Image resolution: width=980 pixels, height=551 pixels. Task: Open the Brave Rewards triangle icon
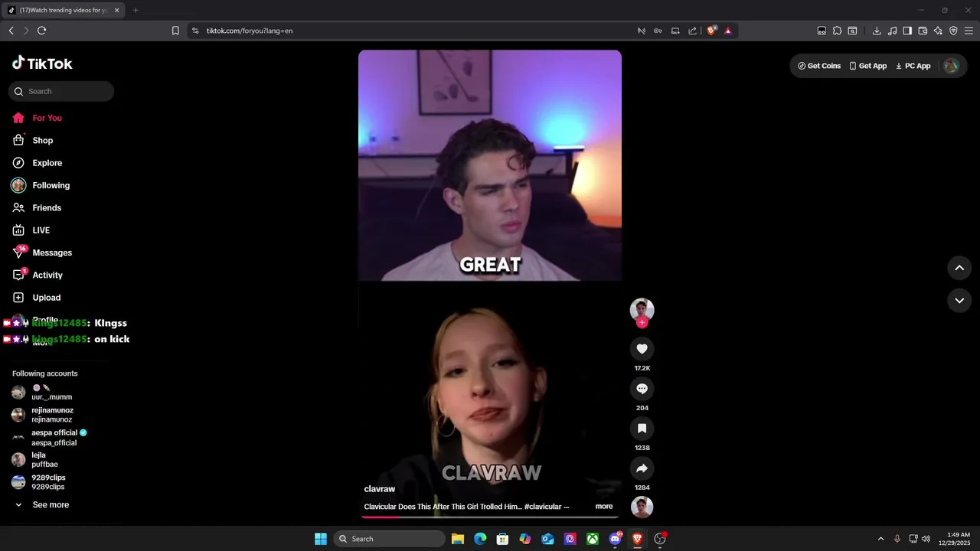point(728,31)
